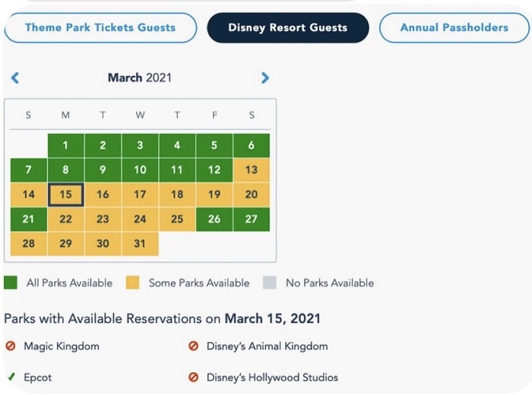The image size is (532, 395).
Task: Go to previous month with left arrow
Action: pyautogui.click(x=15, y=77)
